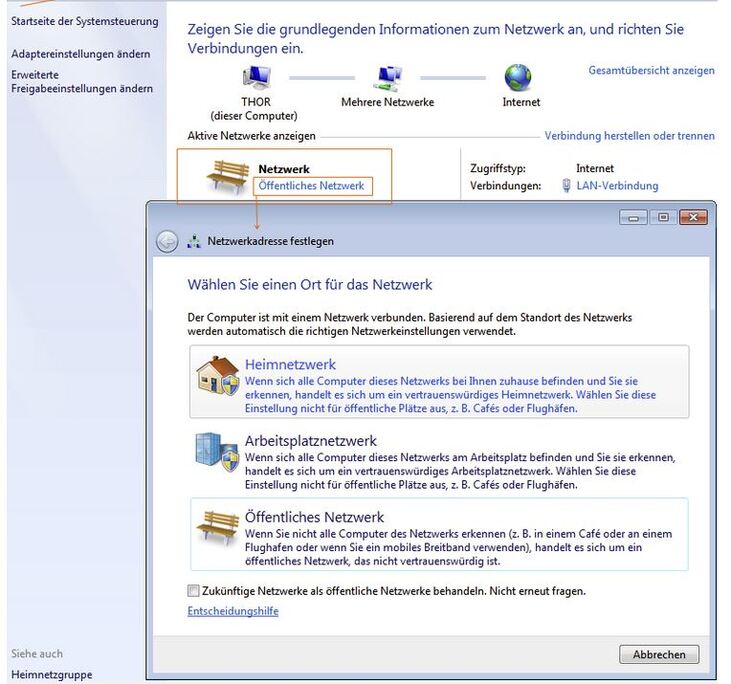Click the Internet label under the globe
Screen dimensions: 731x684
pyautogui.click(x=521, y=102)
